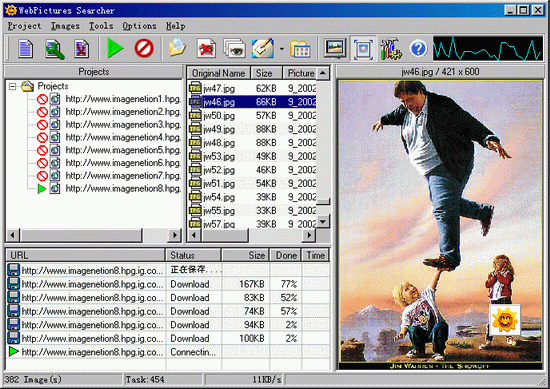
Task: Click Projects panel scroll right arrow
Action: pyautogui.click(x=174, y=235)
